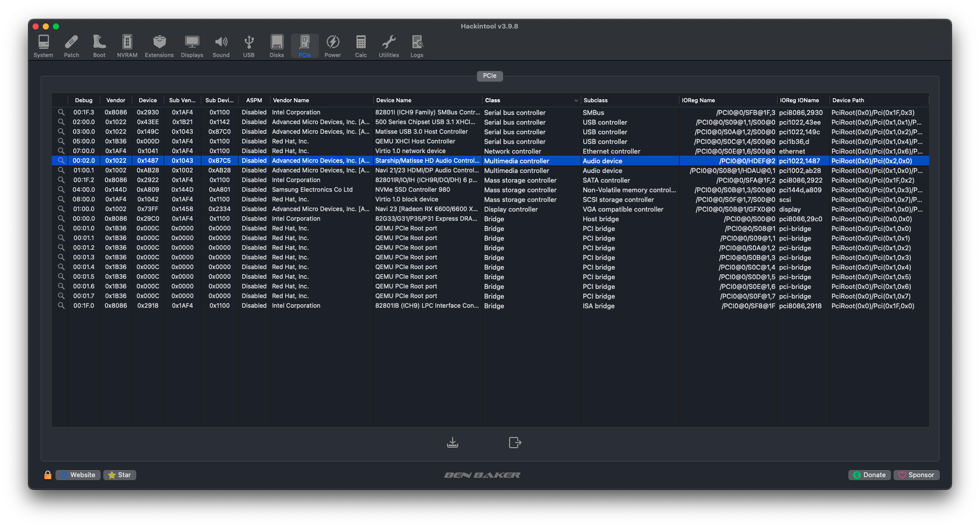Click magnifier icon on Navi 23 Radeon row

click(x=61, y=209)
